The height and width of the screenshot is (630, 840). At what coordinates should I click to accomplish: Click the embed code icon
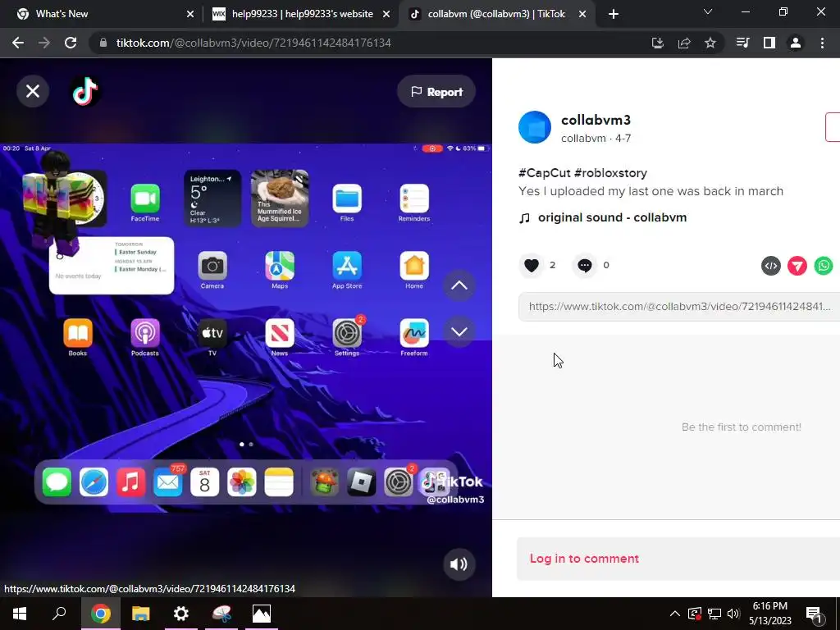click(771, 266)
